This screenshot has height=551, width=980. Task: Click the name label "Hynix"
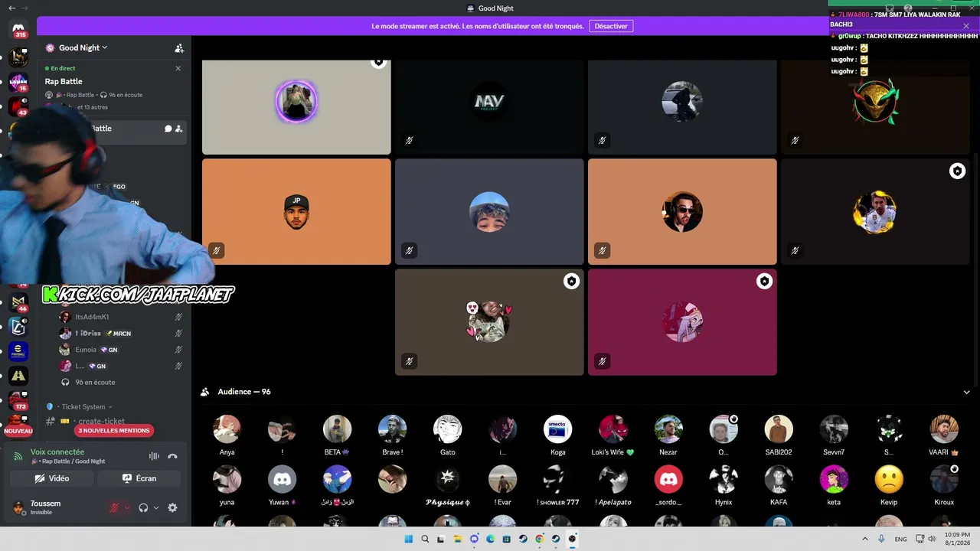724,502
